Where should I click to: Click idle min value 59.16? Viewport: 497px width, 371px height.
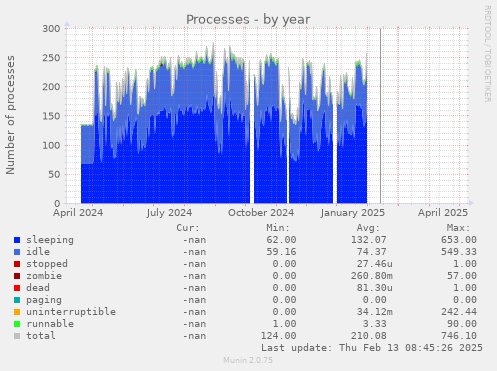pyautogui.click(x=281, y=252)
